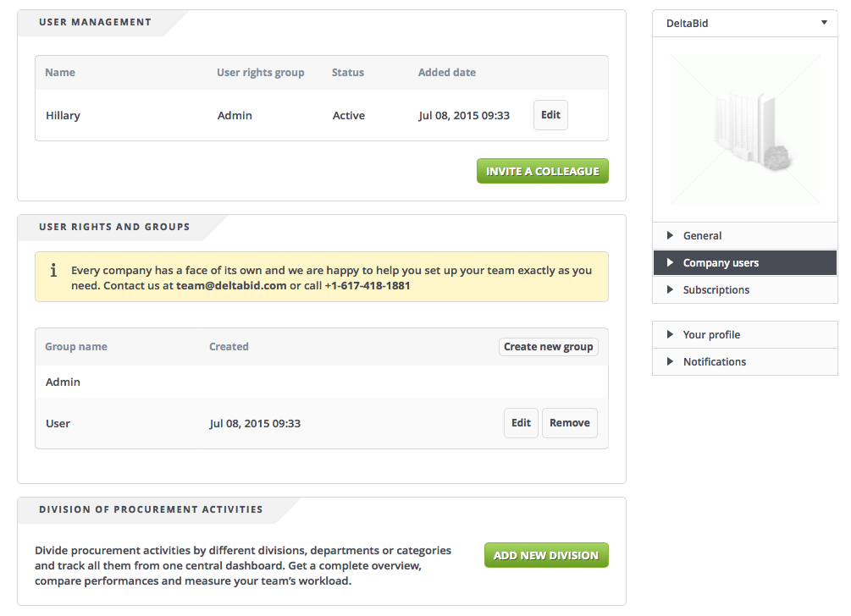Edit the User rights group
Image resolution: width=851 pixels, height=616 pixels.
point(521,423)
